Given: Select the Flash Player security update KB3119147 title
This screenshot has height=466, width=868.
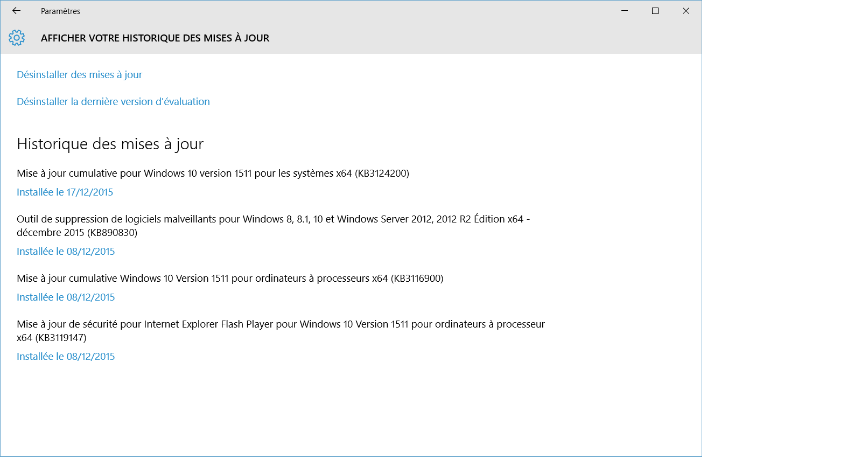Looking at the screenshot, I should click(x=280, y=324).
